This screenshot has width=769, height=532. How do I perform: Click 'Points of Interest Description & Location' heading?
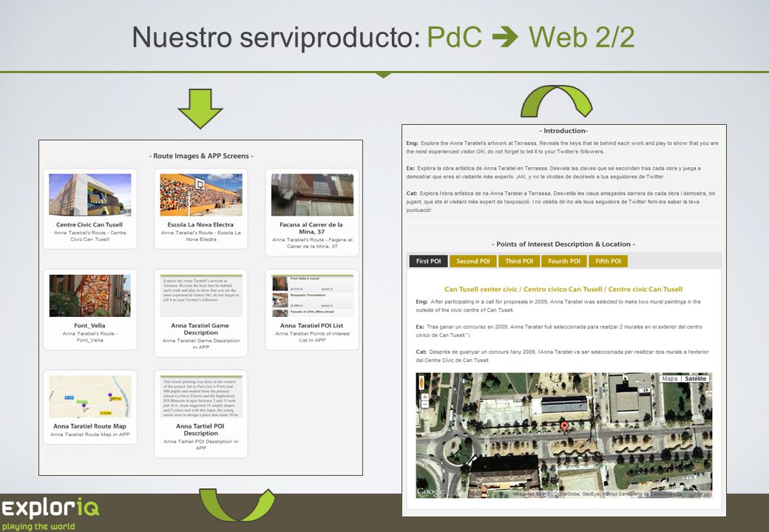pos(563,244)
